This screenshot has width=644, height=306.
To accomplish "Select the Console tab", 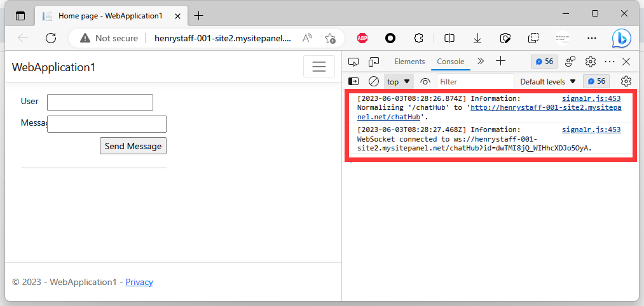I will point(450,62).
